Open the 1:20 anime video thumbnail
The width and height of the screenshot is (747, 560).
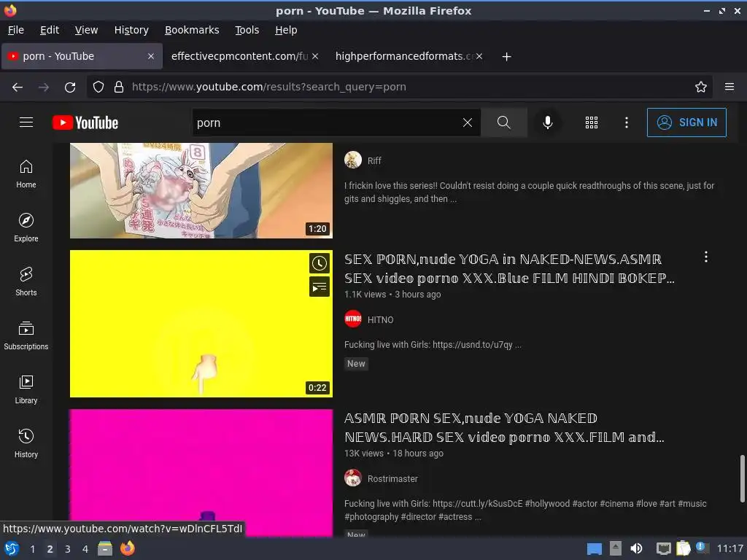coord(201,190)
